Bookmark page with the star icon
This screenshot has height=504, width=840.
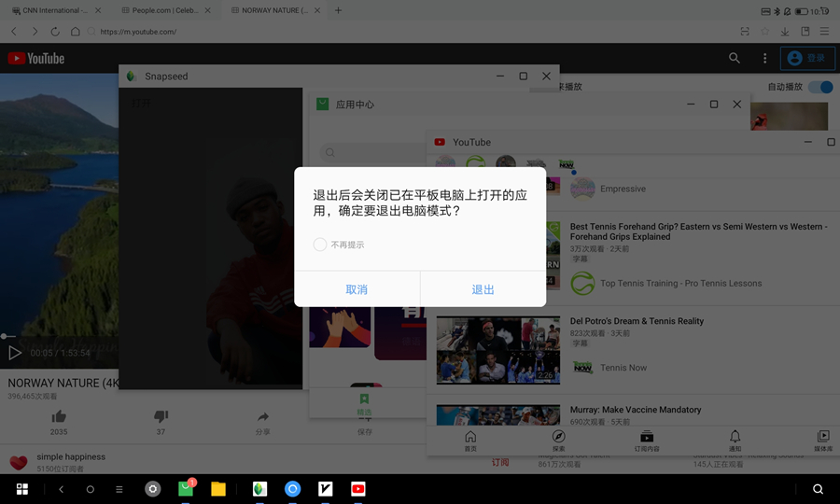click(765, 32)
